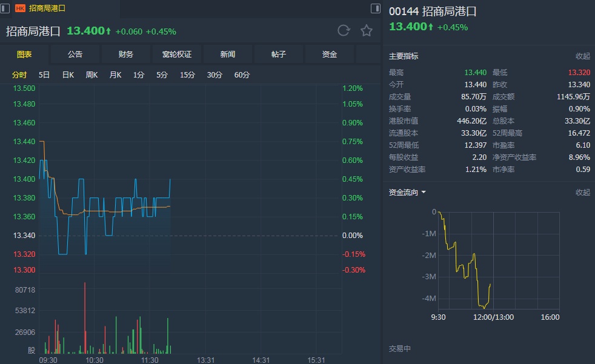Collapse the 资金流向 section via 收起
The image size is (595, 364).
(x=582, y=193)
